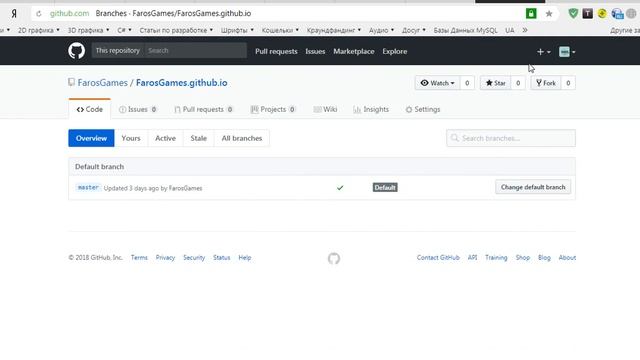Focus the top repository Search field

click(195, 51)
